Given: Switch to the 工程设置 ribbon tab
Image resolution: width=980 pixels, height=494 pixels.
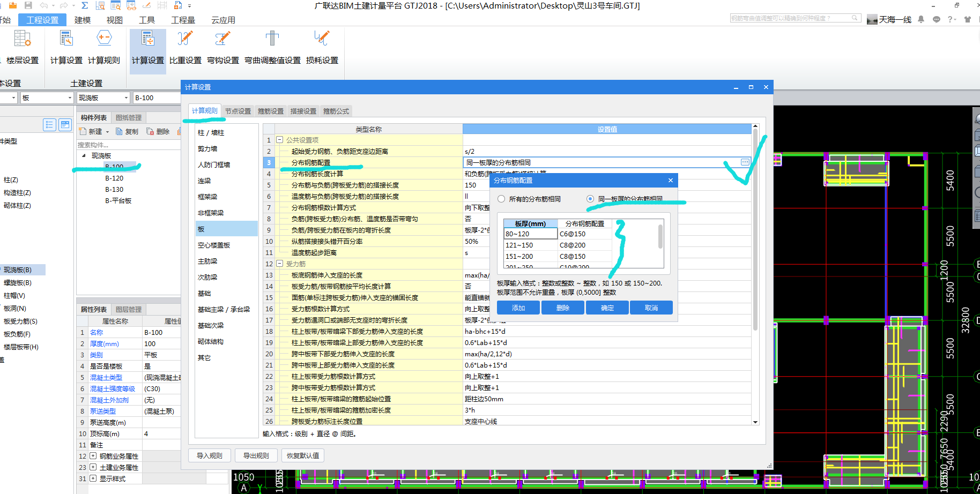Looking at the screenshot, I should 42,20.
